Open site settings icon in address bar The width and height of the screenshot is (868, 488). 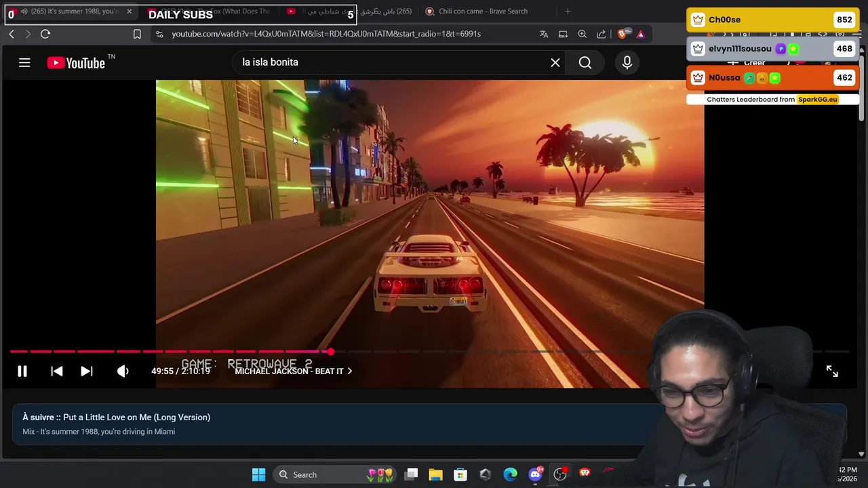coord(159,34)
